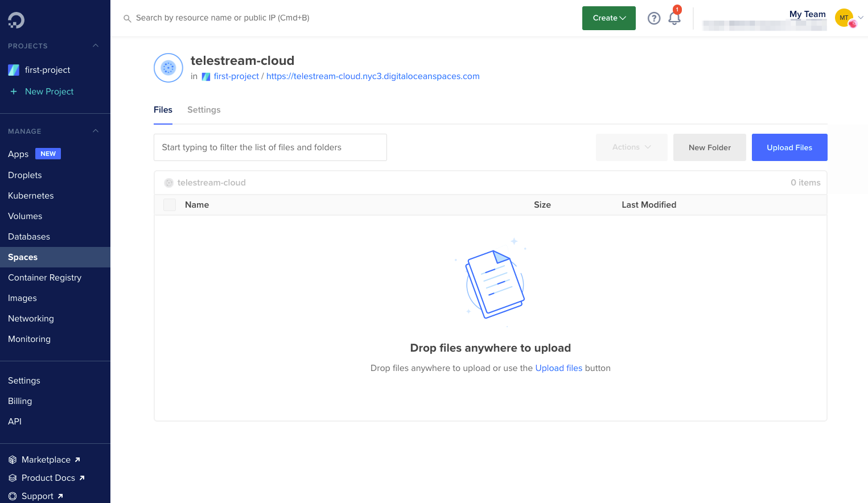Viewport: 868px width, 503px height.
Task: Click the Upload files inline link
Action: point(559,368)
